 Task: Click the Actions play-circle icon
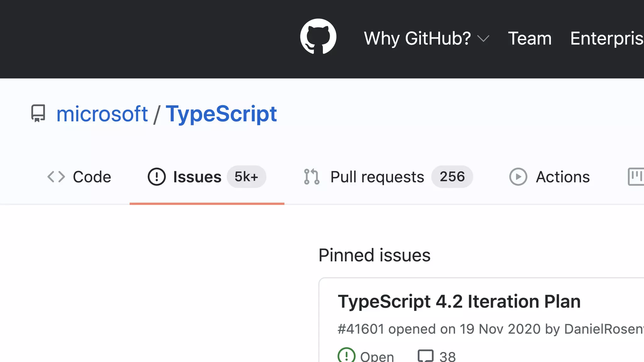coord(518,177)
